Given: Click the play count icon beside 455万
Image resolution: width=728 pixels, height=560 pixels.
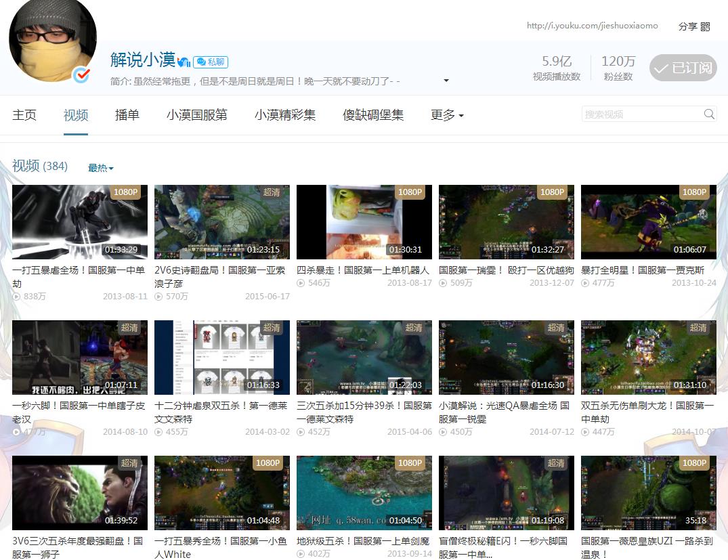Looking at the screenshot, I should [x=158, y=432].
